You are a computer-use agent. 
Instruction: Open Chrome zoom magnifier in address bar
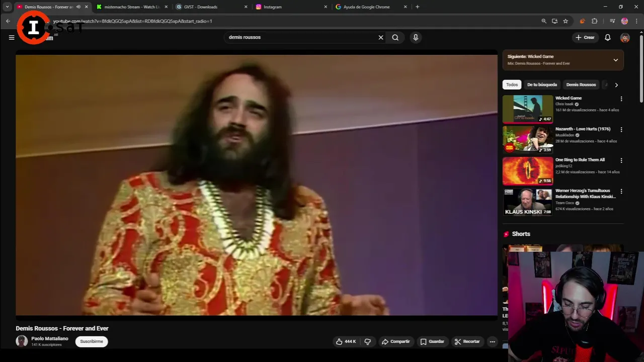click(x=544, y=21)
